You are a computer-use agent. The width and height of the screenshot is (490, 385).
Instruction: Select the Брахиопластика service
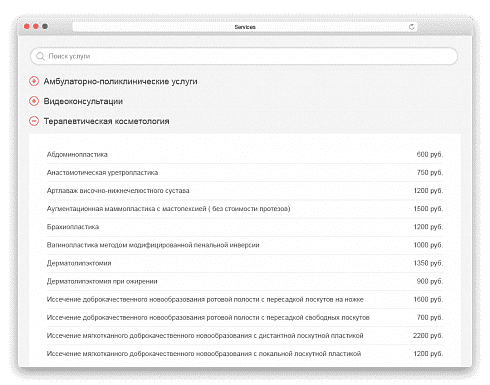[x=73, y=227]
